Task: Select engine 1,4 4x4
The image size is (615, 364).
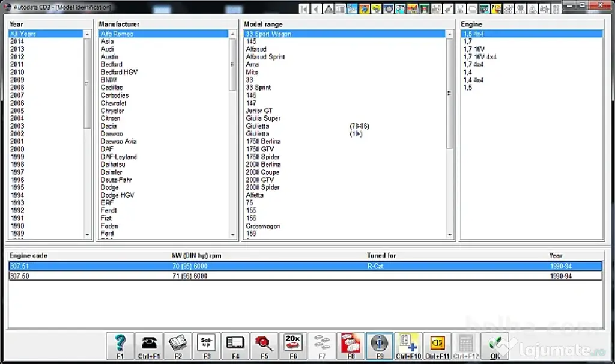Action: coord(532,80)
